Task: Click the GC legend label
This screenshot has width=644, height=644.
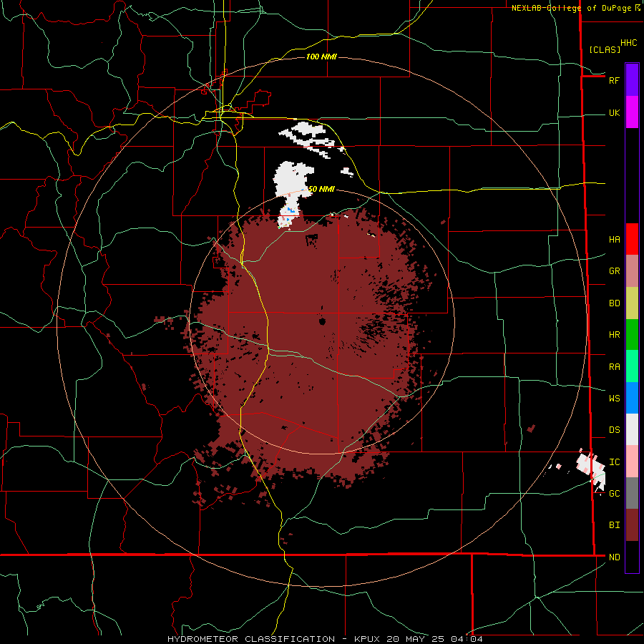Action: [x=614, y=494]
